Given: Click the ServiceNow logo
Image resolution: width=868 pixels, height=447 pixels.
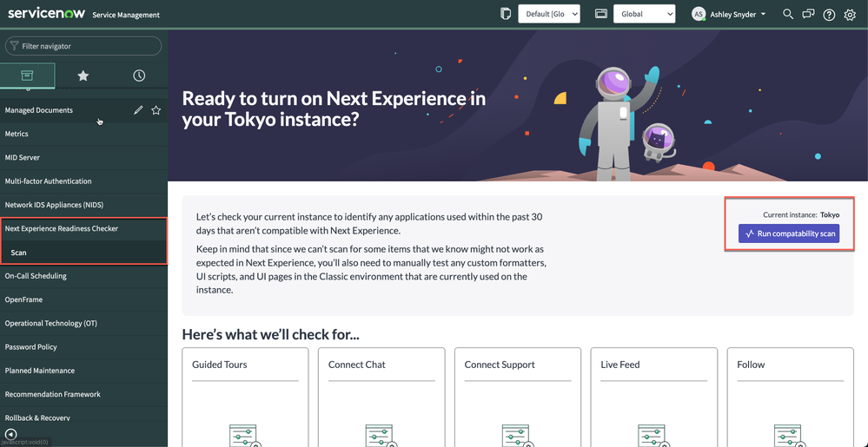Looking at the screenshot, I should pyautogui.click(x=47, y=14).
